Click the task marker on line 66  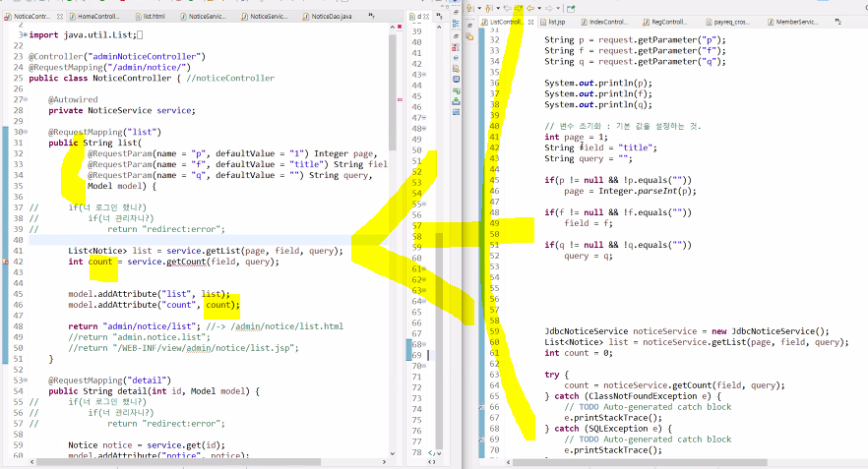[481, 407]
